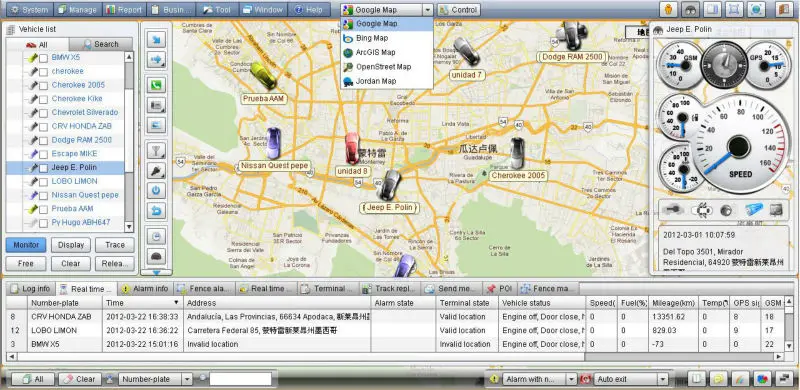Choose Bing Map from the dropdown list
The width and height of the screenshot is (800, 390).
tap(387, 38)
